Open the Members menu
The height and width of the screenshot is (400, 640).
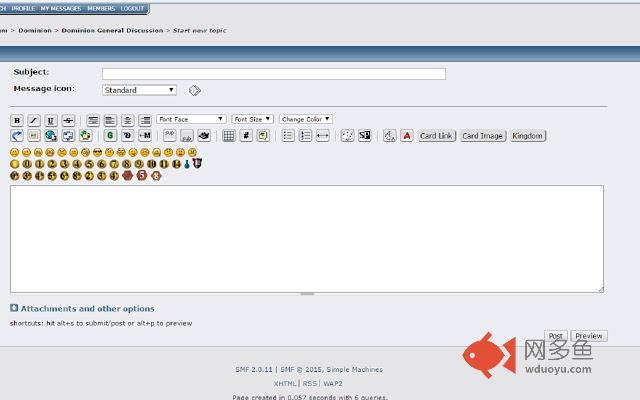(x=101, y=9)
